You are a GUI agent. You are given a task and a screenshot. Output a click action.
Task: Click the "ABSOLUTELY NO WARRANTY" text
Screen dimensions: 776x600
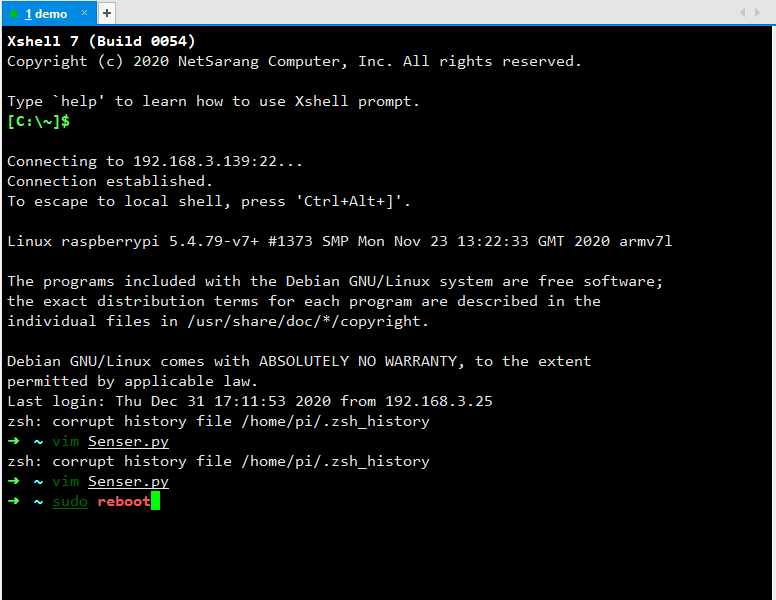pyautogui.click(x=362, y=361)
